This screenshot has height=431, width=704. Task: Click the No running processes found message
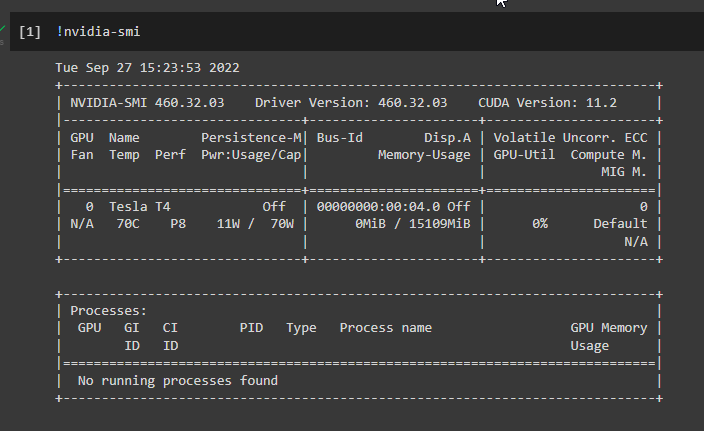tap(178, 380)
